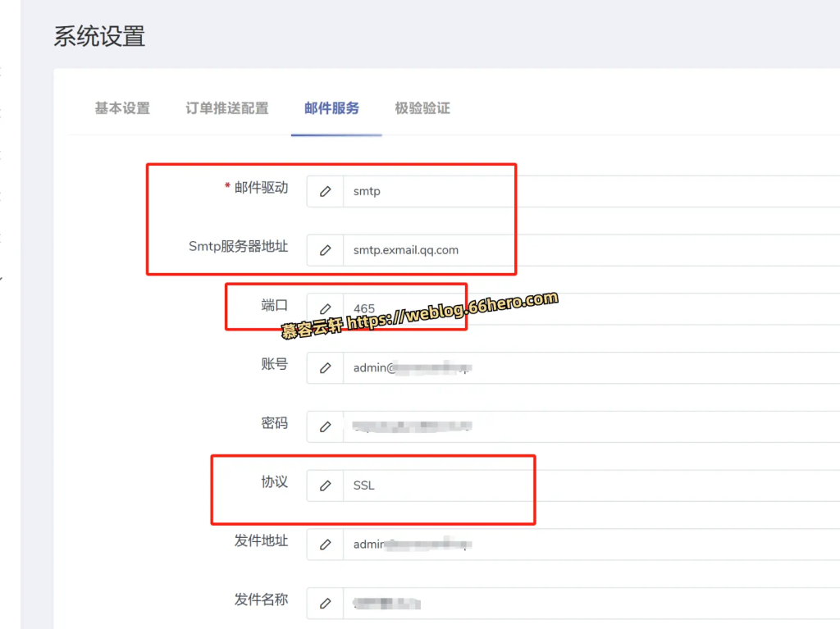Click the pencil icon next to 密码
840x629 pixels.
pos(326,426)
